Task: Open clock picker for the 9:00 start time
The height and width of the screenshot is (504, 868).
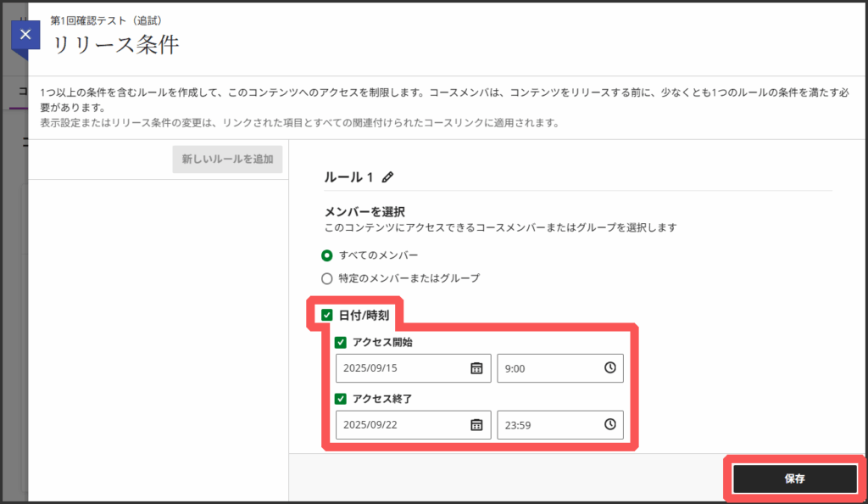Action: click(x=609, y=368)
